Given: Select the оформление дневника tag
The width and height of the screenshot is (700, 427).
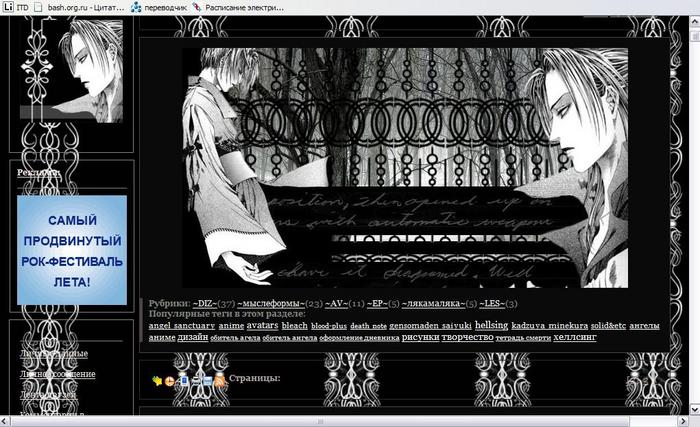Looking at the screenshot, I should [359, 338].
